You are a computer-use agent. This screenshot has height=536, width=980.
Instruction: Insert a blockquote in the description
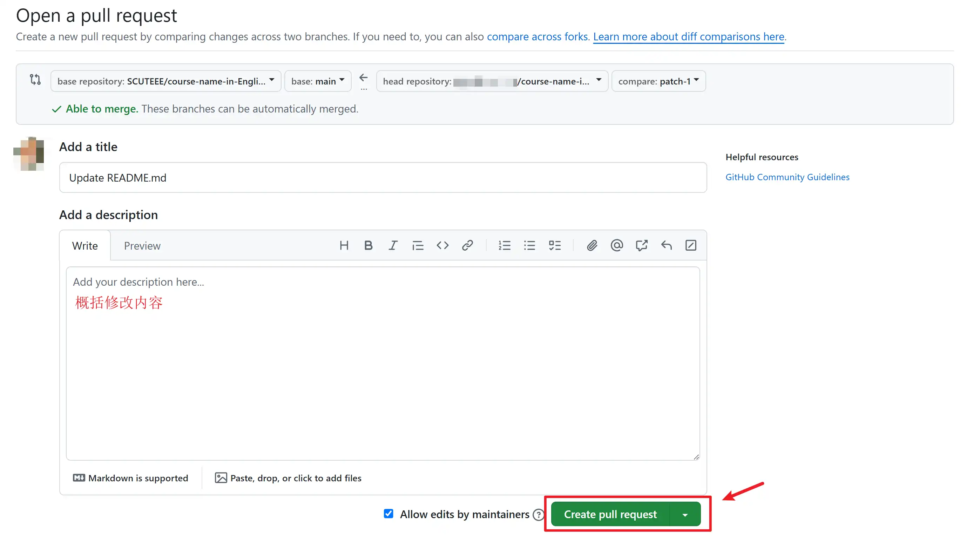click(x=418, y=245)
